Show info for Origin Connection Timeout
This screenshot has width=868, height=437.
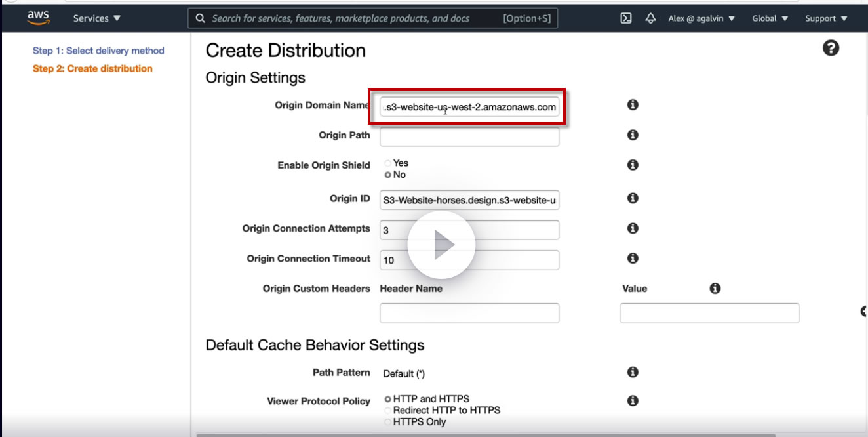633,259
